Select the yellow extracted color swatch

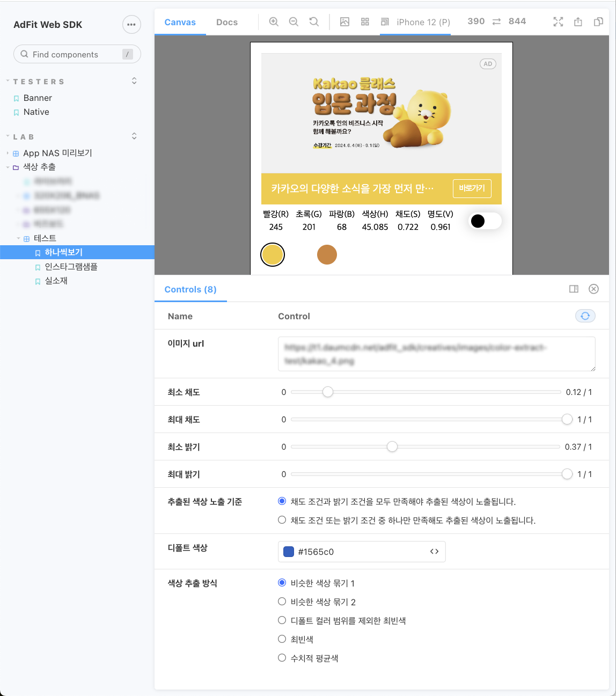click(x=273, y=254)
